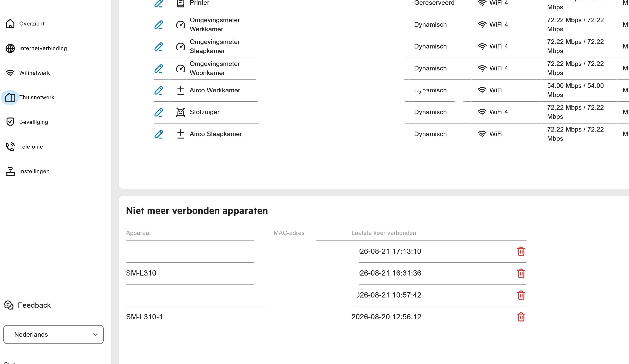Click the Apparaat column header
The image size is (629, 364).
point(138,233)
